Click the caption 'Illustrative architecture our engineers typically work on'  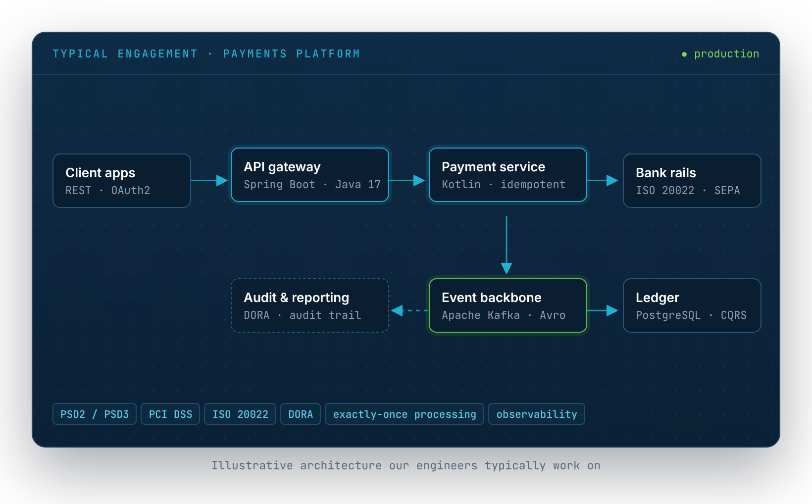pos(406,465)
